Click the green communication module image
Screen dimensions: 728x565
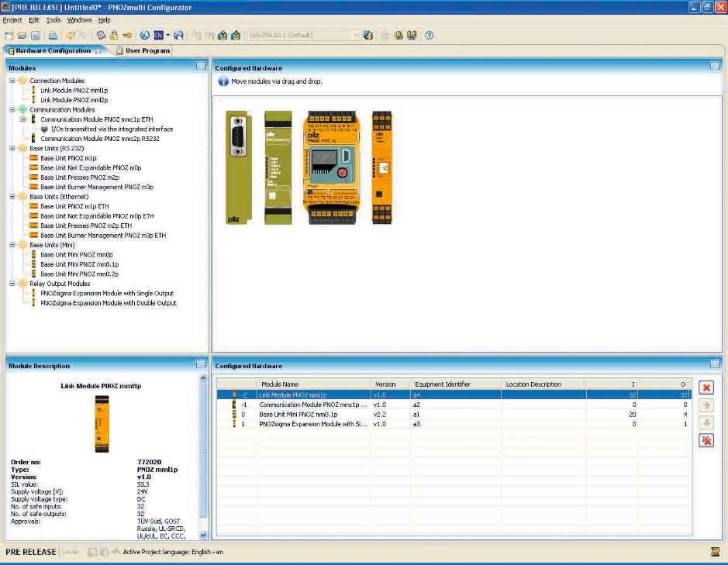278,167
